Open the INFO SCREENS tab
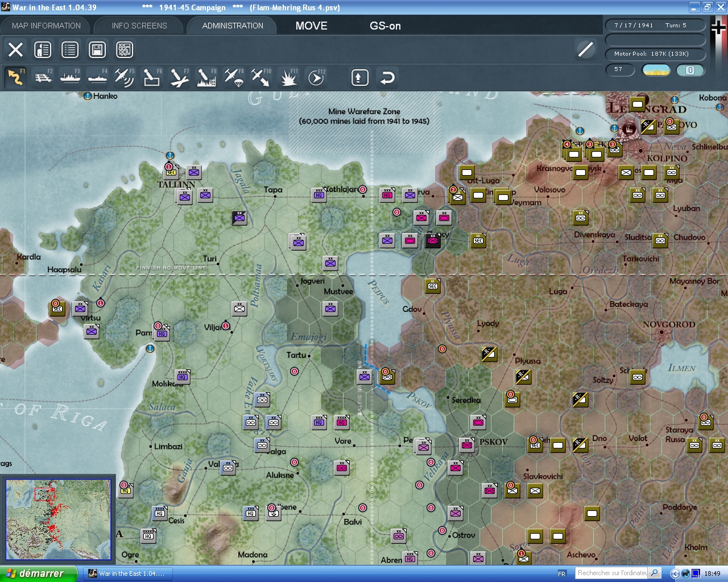This screenshot has width=728, height=582. click(x=139, y=26)
